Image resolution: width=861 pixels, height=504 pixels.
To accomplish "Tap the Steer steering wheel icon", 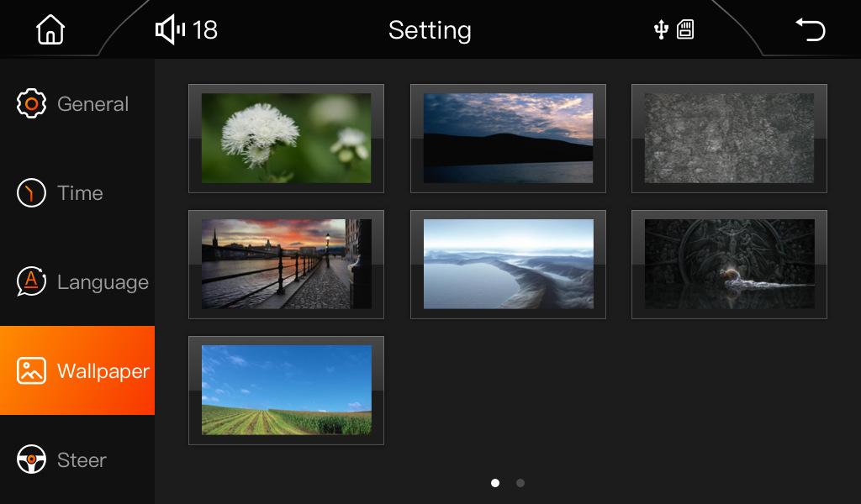I will 31,459.
